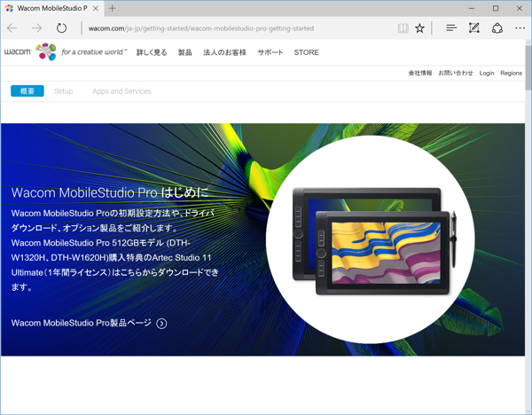Viewport: 532px width, 415px height.
Task: Refresh the current page
Action: pos(61,28)
